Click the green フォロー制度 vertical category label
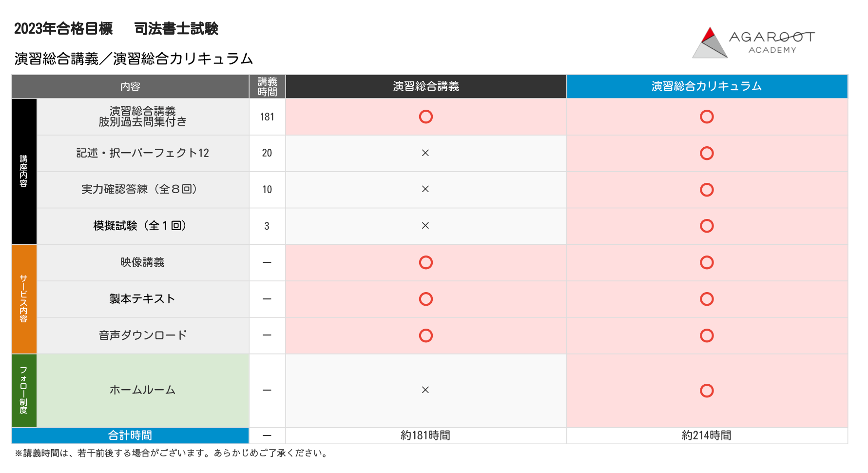The height and width of the screenshot is (473, 868). point(24,391)
